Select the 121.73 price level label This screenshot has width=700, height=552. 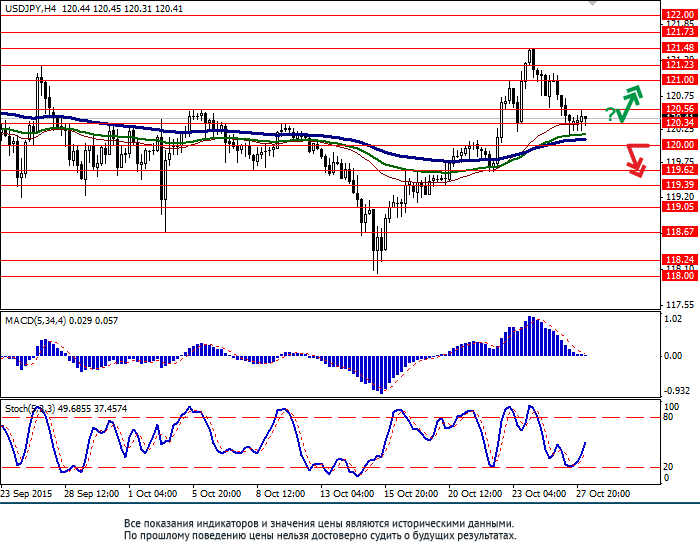(x=680, y=32)
